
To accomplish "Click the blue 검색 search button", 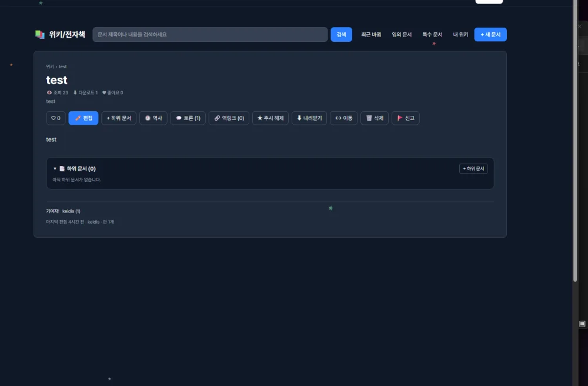I will click(x=341, y=35).
